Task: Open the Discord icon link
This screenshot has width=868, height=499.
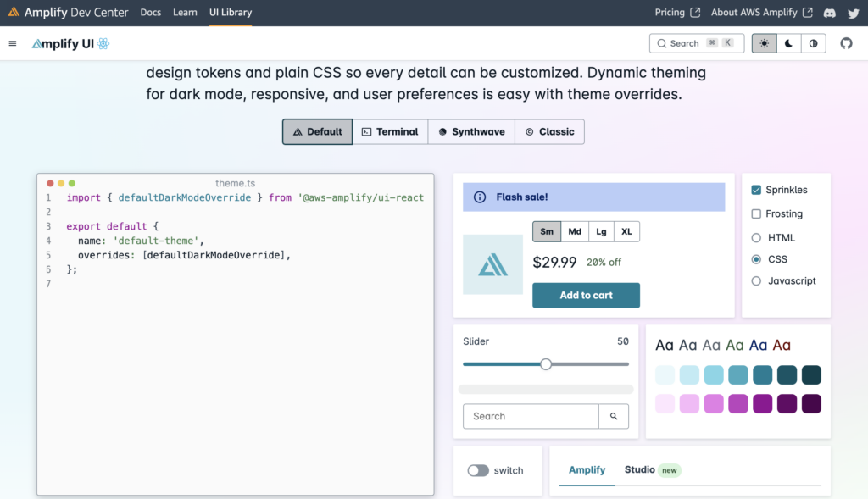Action: pyautogui.click(x=829, y=13)
